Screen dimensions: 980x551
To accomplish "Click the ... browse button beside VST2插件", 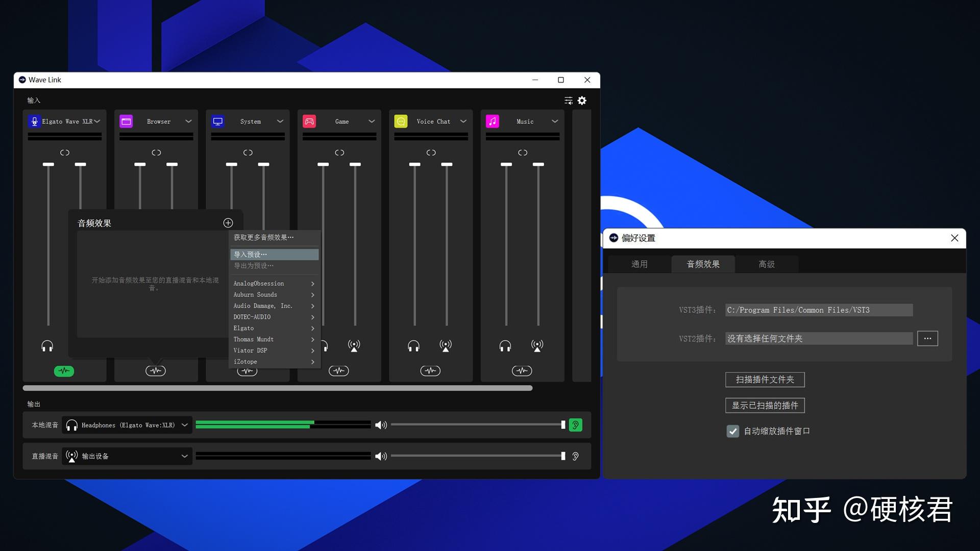I will (x=927, y=338).
